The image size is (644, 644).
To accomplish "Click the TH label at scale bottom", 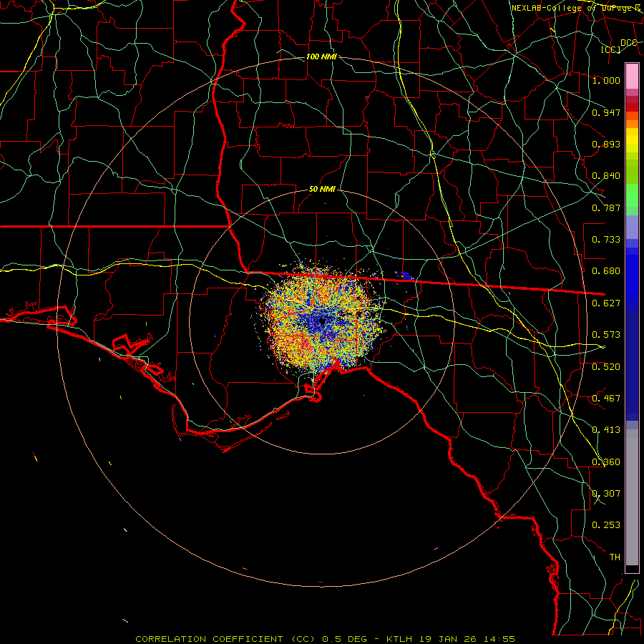I will pos(615,557).
